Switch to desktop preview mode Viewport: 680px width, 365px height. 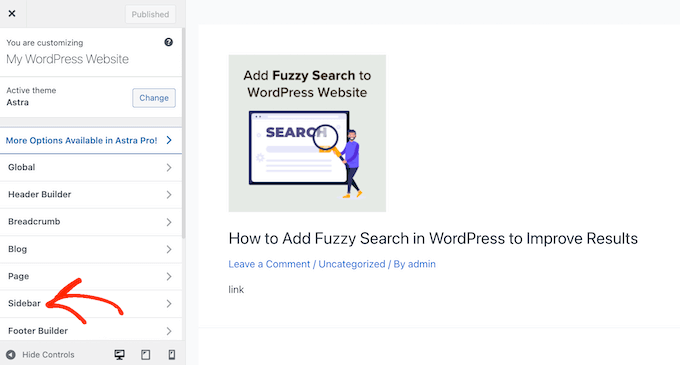[x=119, y=355]
